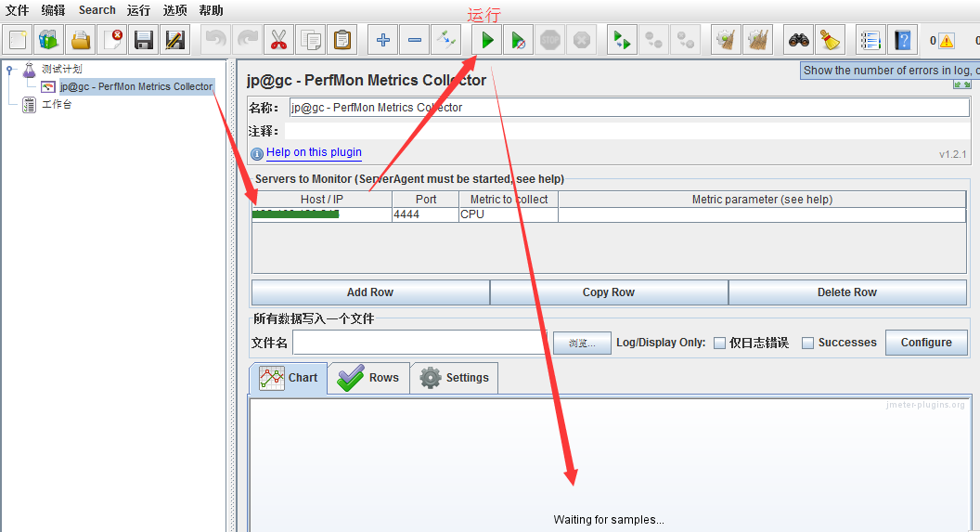Click the Shutdown X icon
Screen dimensions: 980x532
582,40
